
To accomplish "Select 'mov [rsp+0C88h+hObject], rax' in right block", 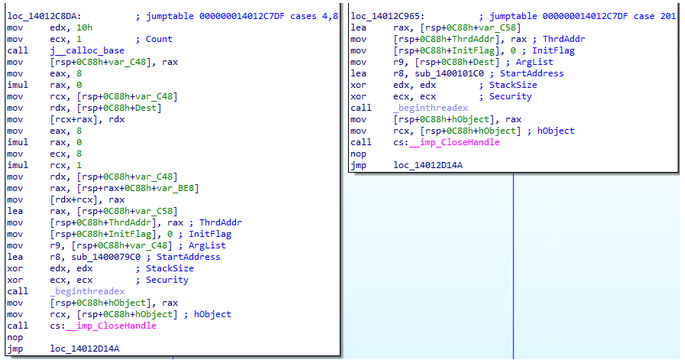I will (x=436, y=119).
